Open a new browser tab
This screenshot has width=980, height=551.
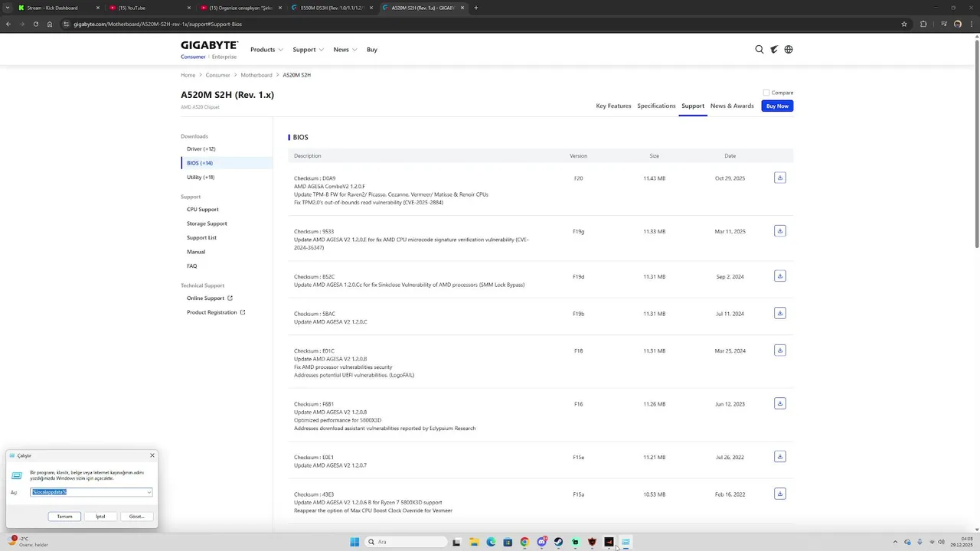click(476, 8)
